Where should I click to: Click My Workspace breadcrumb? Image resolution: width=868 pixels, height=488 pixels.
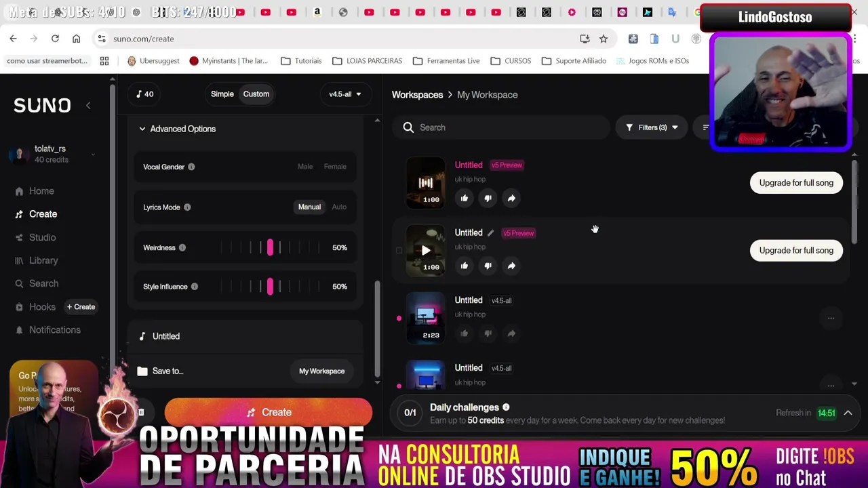coord(487,95)
